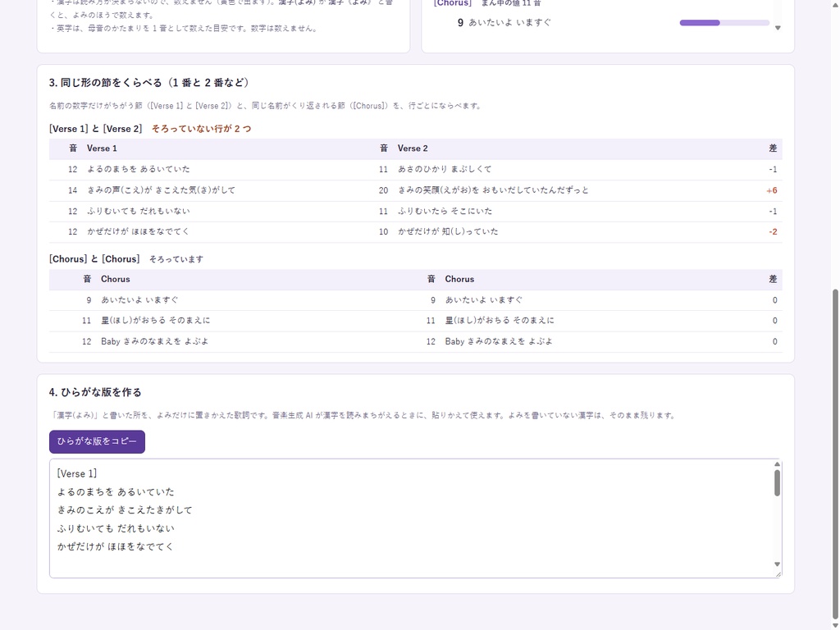The image size is (840, 630).
Task: Click the syllable count 14 in Verse 1
Action: click(x=72, y=190)
